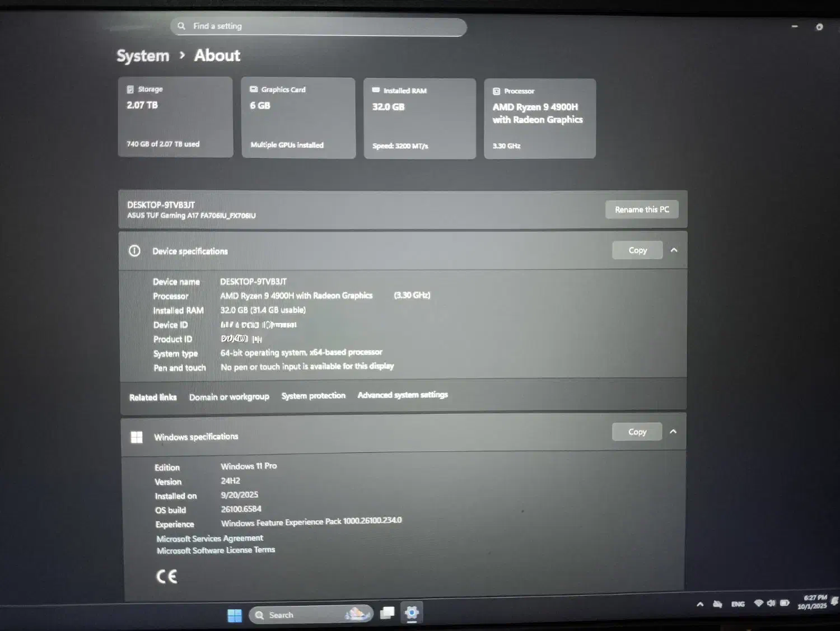Show hidden icons in the system tray

point(700,604)
